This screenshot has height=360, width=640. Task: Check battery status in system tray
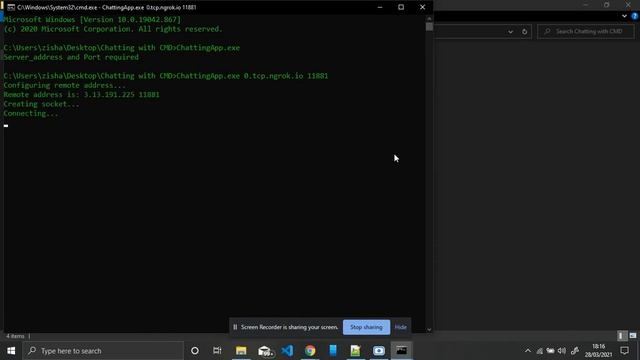(x=551, y=351)
